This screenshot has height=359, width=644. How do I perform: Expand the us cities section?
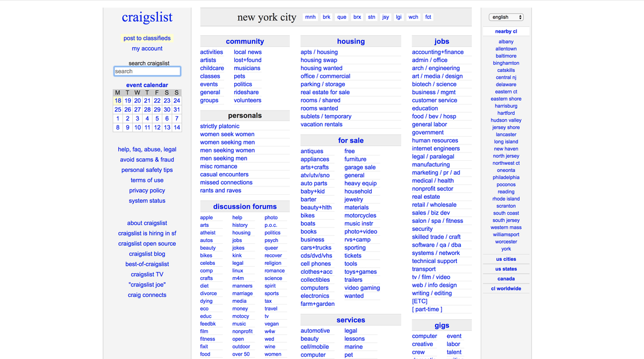coord(506,259)
